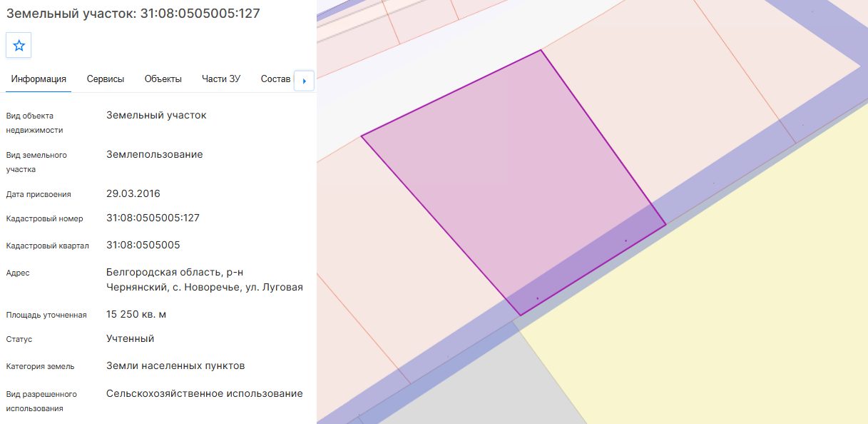Image resolution: width=868 pixels, height=424 pixels.
Task: Click the Землепользование value
Action: coord(155,154)
